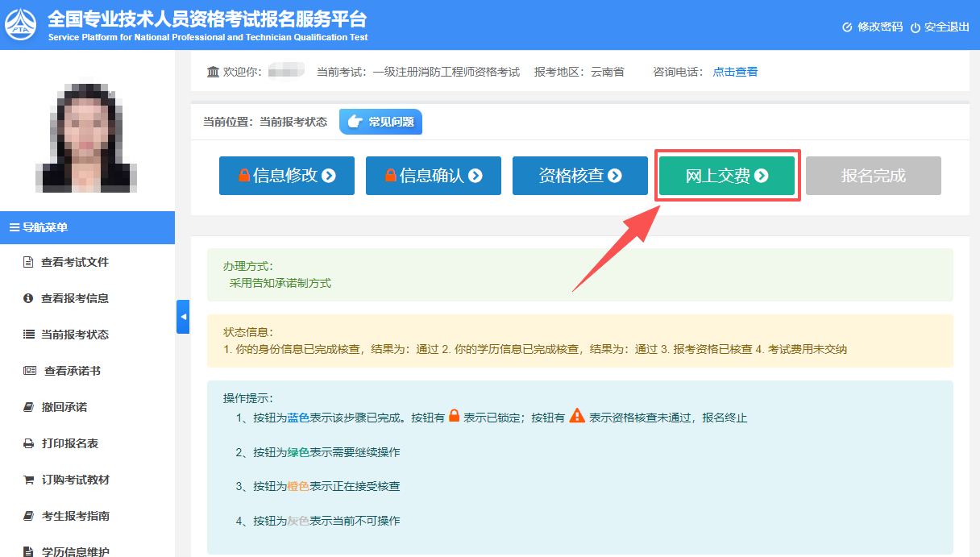Image resolution: width=980 pixels, height=557 pixels.
Task: Click the gray 报名完成 button
Action: (x=874, y=176)
